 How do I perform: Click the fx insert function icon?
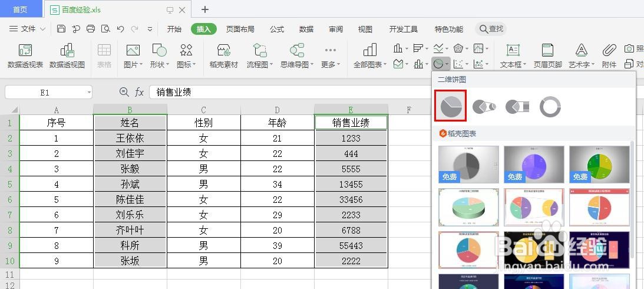click(139, 92)
